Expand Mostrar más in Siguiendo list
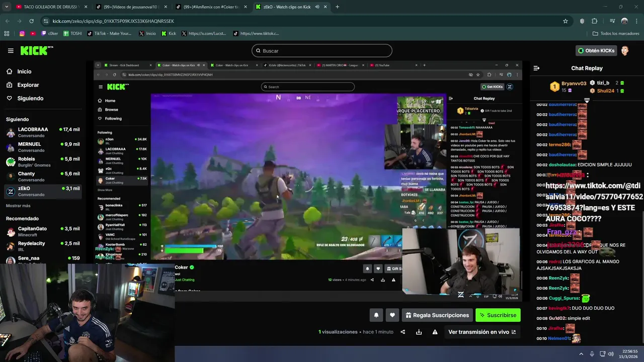The image size is (644, 362). coord(18,206)
